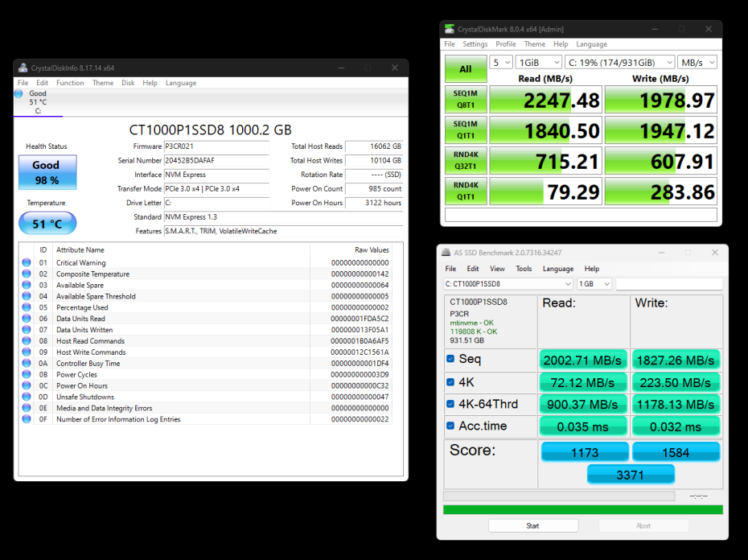Disable the Acc.time test checkbox
Screen dimensions: 748x560
(x=450, y=426)
